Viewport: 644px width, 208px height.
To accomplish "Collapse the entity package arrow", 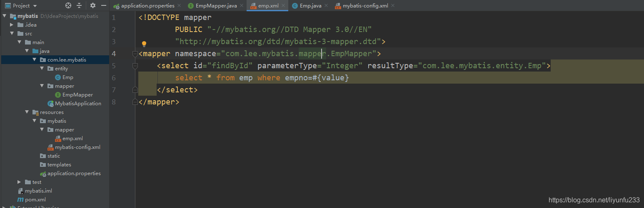I will pos(42,69).
